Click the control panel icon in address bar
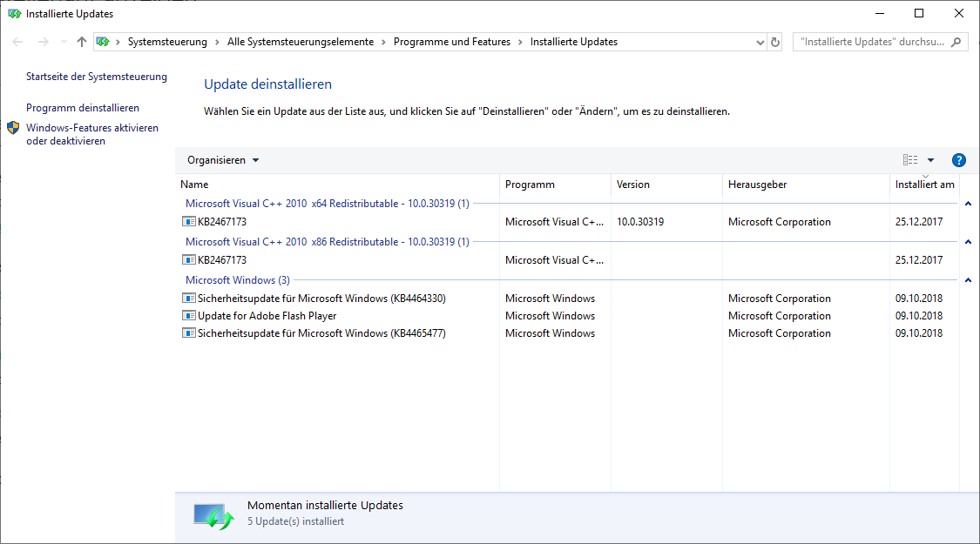 click(x=103, y=42)
